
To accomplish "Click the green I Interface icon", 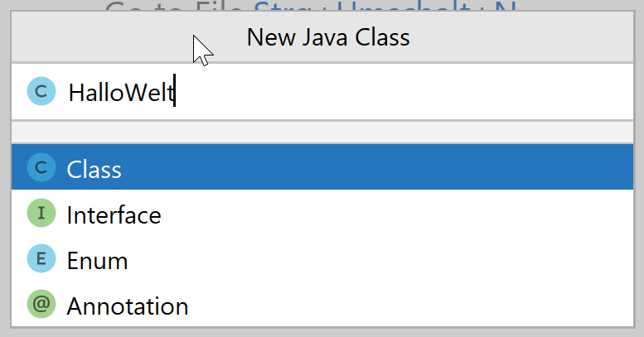I will tap(41, 213).
